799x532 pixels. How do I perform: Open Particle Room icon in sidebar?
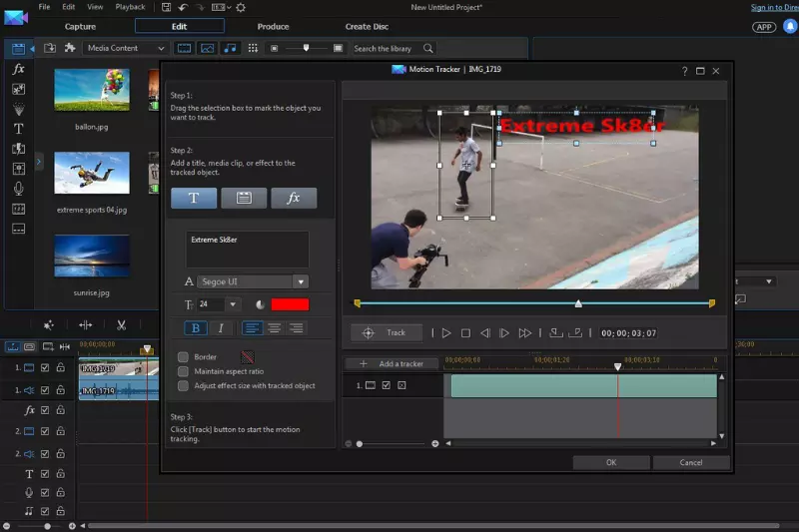coord(18,109)
